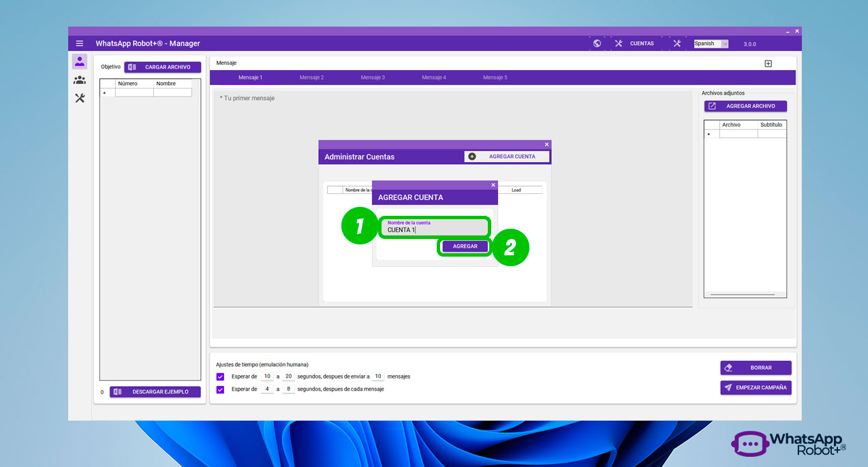Close the Administrar Cuentas dialog
The image size is (868, 467).
click(x=546, y=144)
